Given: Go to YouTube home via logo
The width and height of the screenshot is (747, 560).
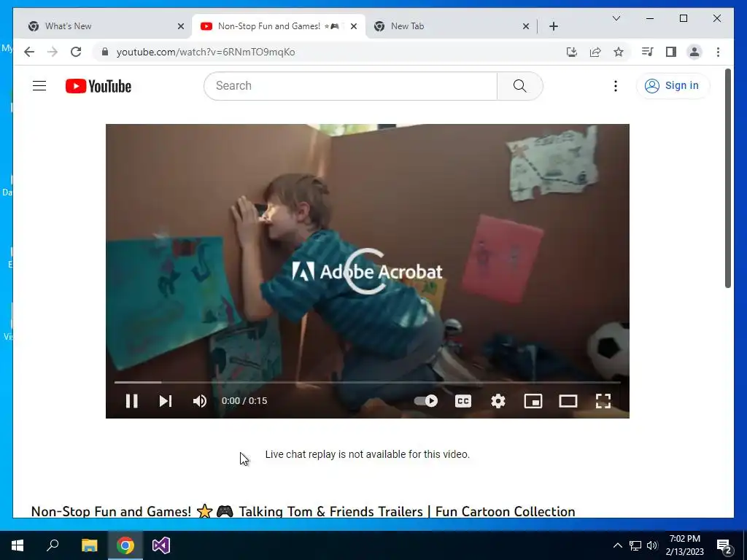Looking at the screenshot, I should click(98, 86).
